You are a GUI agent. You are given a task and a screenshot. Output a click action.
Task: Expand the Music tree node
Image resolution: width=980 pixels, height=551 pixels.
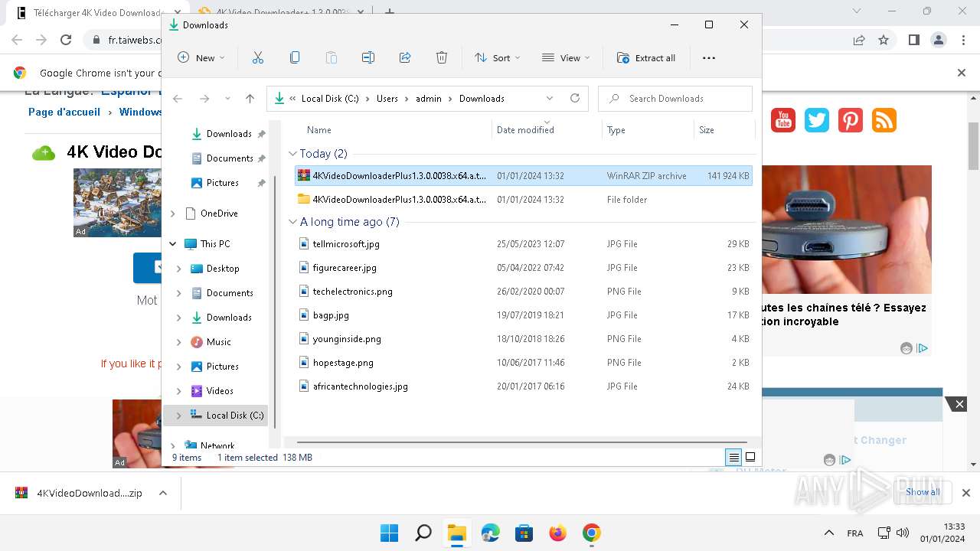[x=178, y=342]
